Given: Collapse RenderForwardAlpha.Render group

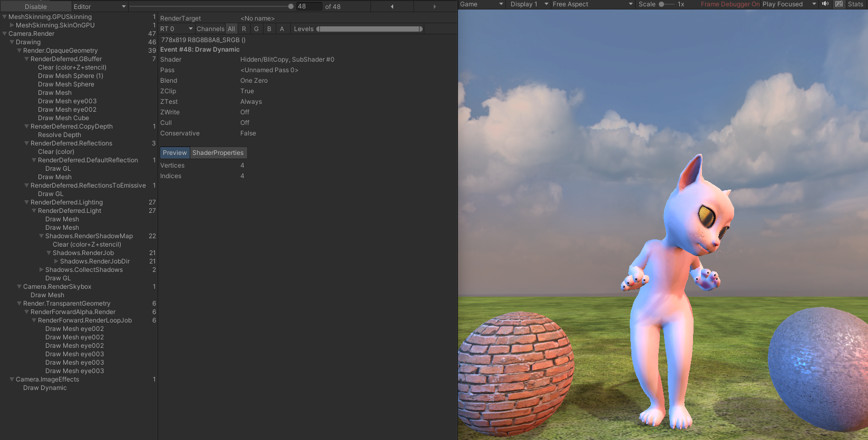Looking at the screenshot, I should [27, 312].
